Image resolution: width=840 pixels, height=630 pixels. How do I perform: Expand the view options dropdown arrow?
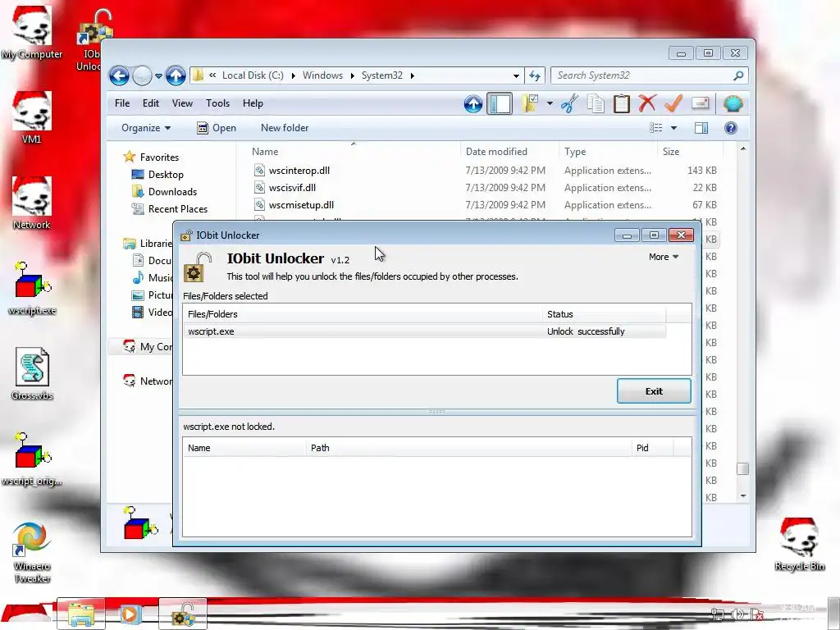[x=674, y=128]
